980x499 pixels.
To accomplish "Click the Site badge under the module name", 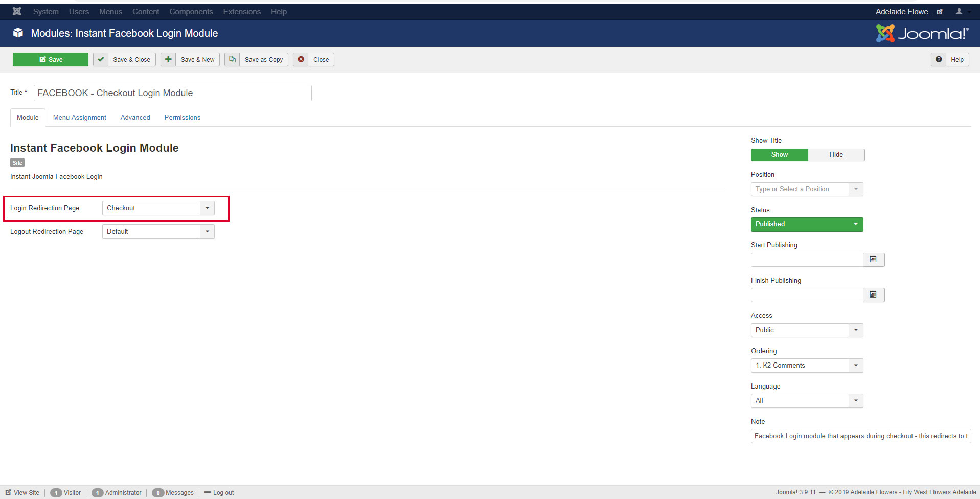I will tap(17, 163).
